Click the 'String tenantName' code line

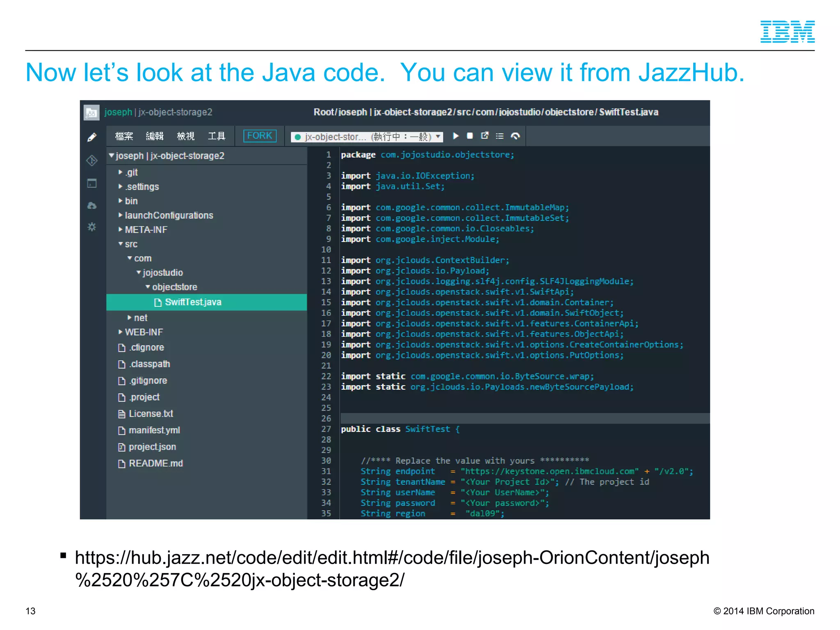click(505, 482)
